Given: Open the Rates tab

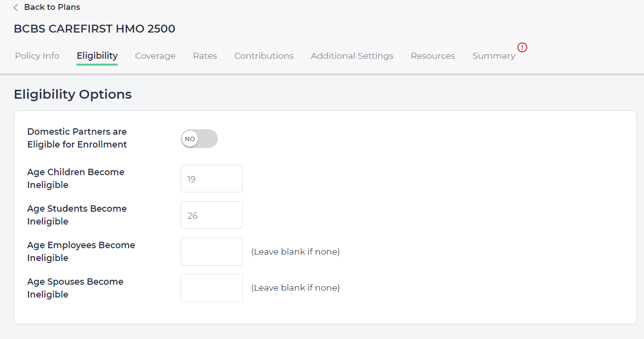Looking at the screenshot, I should [x=205, y=56].
